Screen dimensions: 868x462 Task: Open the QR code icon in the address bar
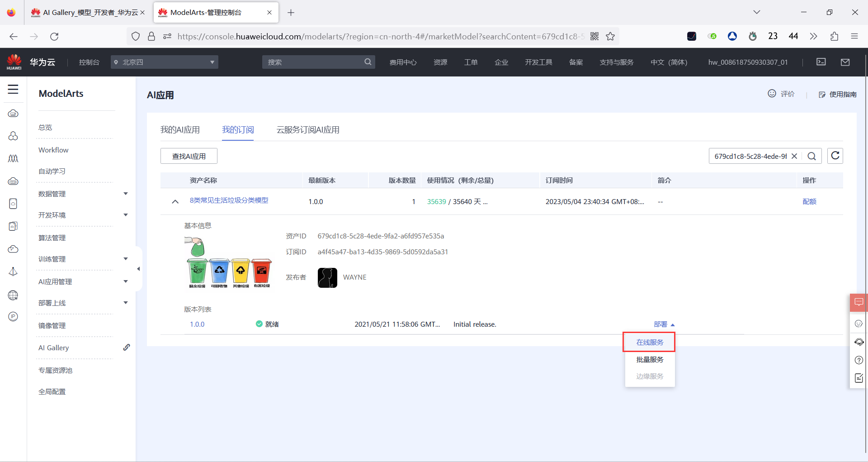(594, 36)
